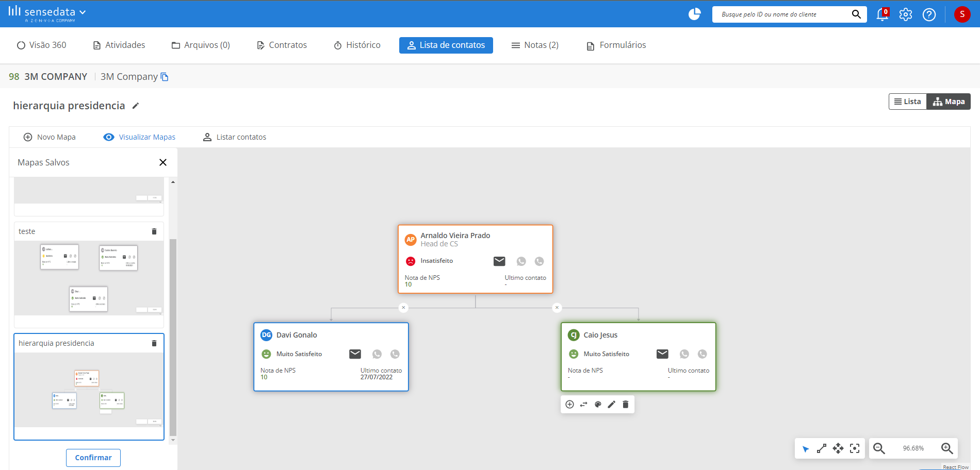Viewport: 980px width, 470px height.
Task: Edit the hierarquia presidencia title pencil
Action: [x=136, y=106]
